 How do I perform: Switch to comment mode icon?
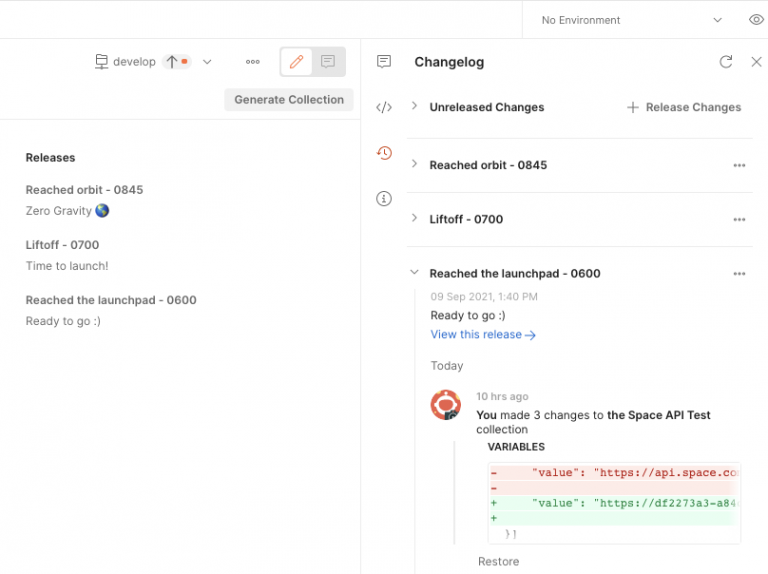pos(328,62)
